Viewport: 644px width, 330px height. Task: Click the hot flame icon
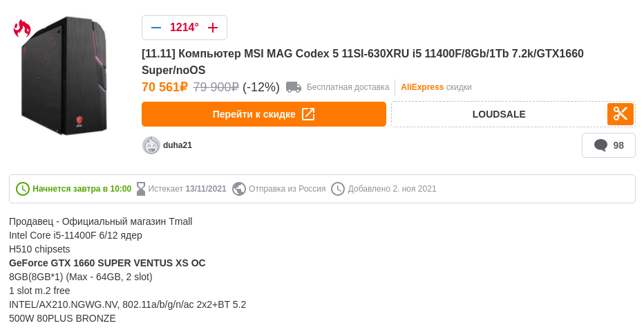[22, 28]
